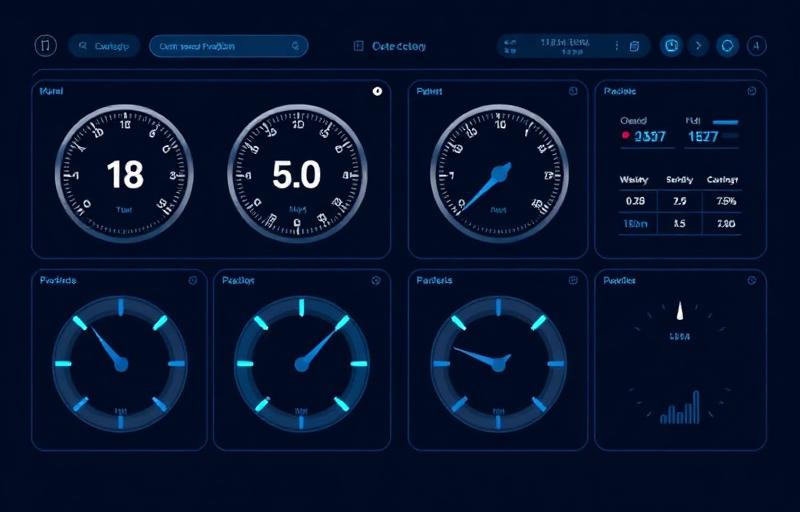Image resolution: width=800 pixels, height=512 pixels.
Task: Click the small search pill button beside the logo
Action: coord(104,46)
